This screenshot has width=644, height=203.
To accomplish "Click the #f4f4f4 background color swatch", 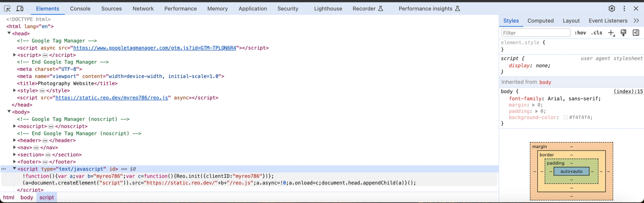I will click(x=565, y=117).
